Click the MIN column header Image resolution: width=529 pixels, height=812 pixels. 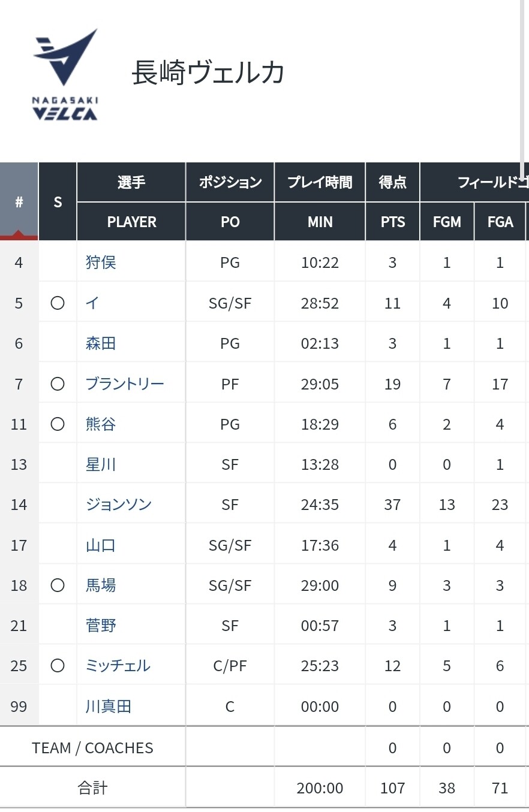pyautogui.click(x=320, y=222)
